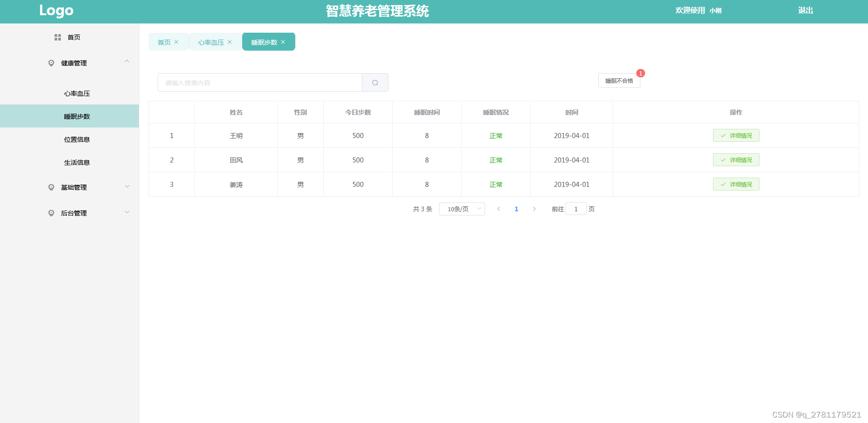Click the 今日步数 column header
Viewport: 868px width, 423px height.
click(358, 112)
